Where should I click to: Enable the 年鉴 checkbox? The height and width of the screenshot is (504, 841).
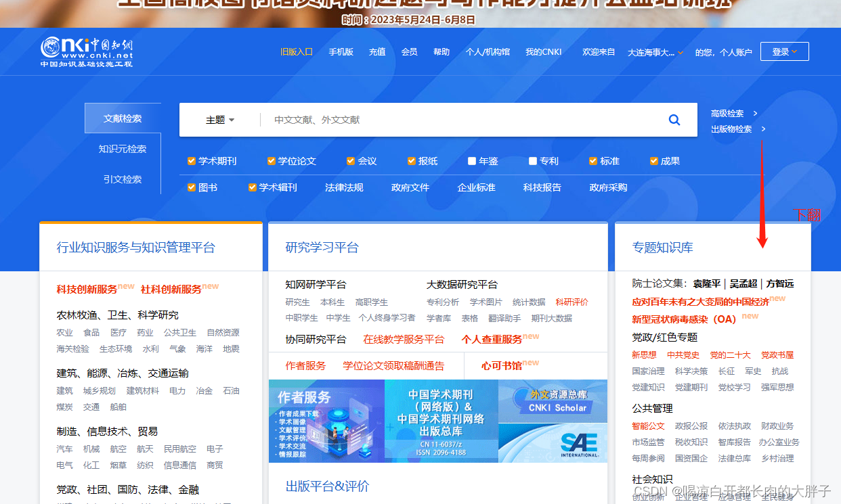[x=471, y=161]
